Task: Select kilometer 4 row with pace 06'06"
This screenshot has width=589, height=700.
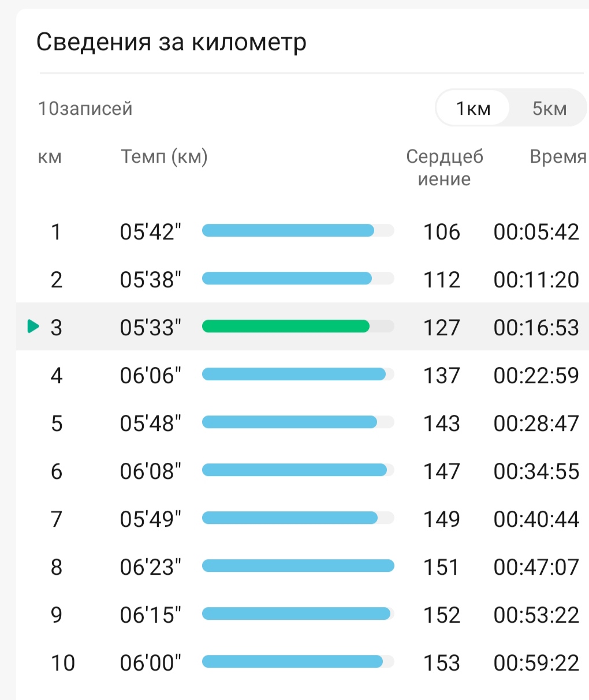Action: coord(303,375)
